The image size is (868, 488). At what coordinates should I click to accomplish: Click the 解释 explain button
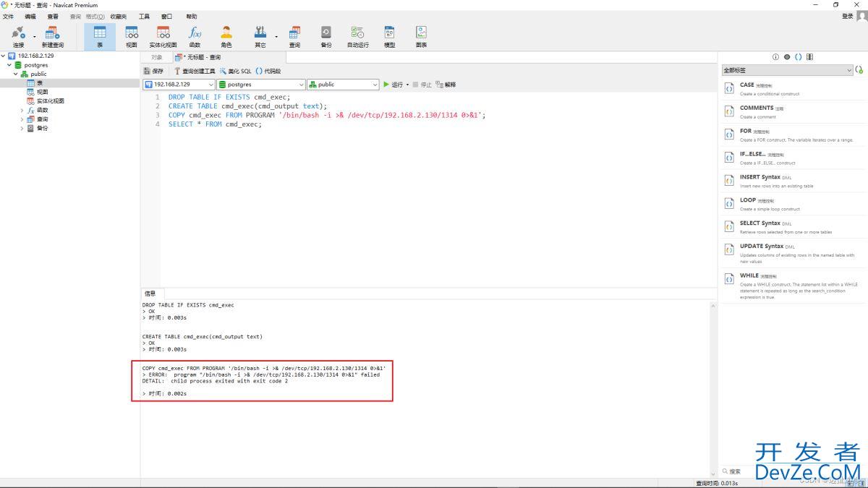[x=446, y=85]
